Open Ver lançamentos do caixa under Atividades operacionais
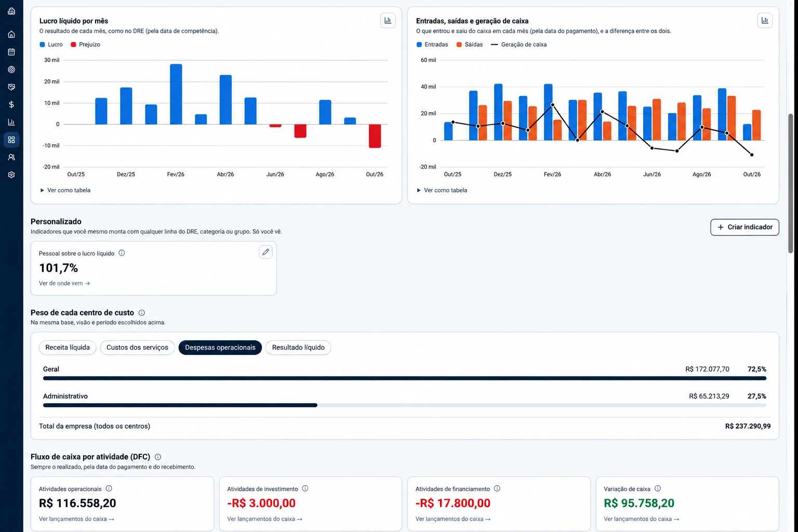Viewport: 798px width, 532px height. 76,519
